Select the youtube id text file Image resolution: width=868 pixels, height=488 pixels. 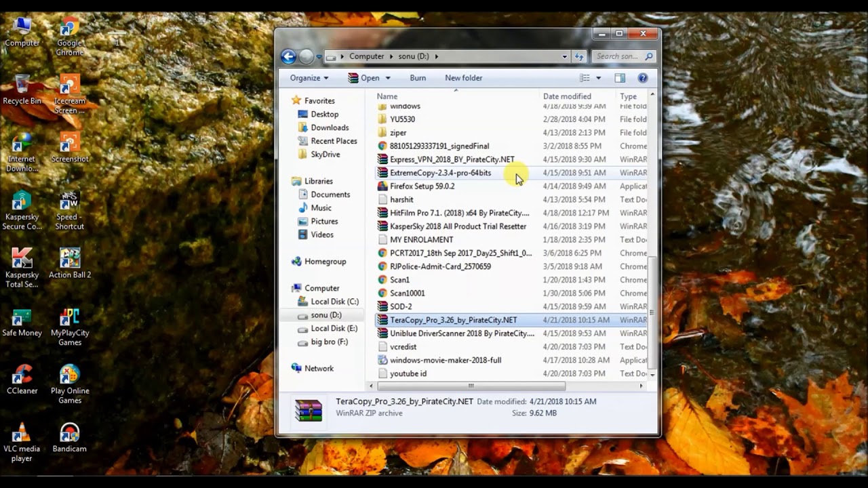point(408,373)
